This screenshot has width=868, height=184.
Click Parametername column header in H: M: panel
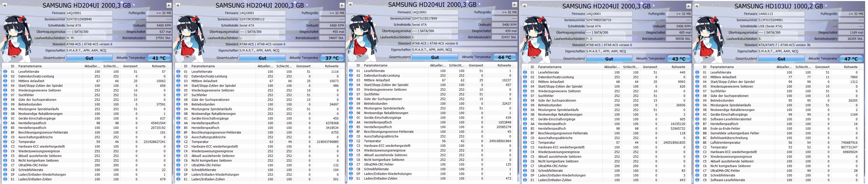click(x=50, y=66)
